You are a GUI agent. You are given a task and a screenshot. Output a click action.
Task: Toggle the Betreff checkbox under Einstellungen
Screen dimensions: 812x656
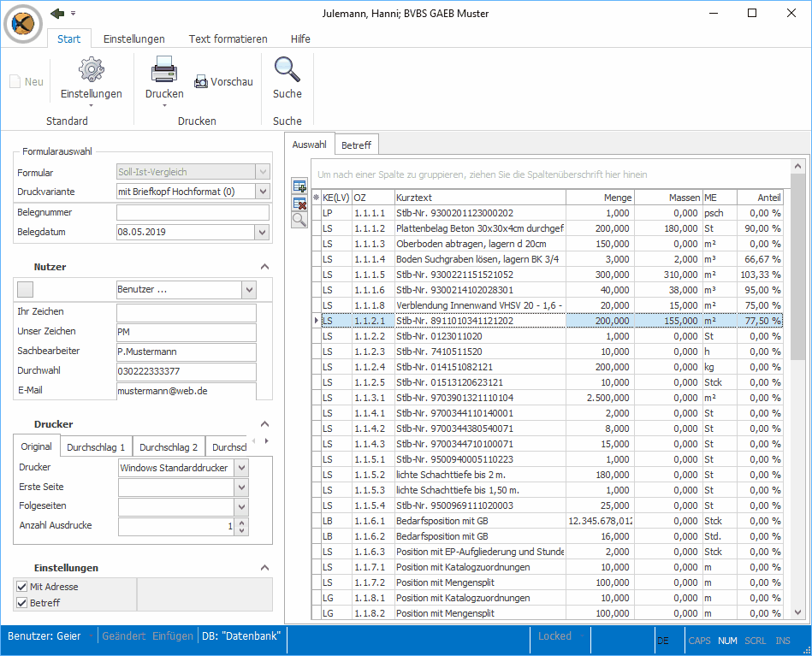click(x=21, y=603)
